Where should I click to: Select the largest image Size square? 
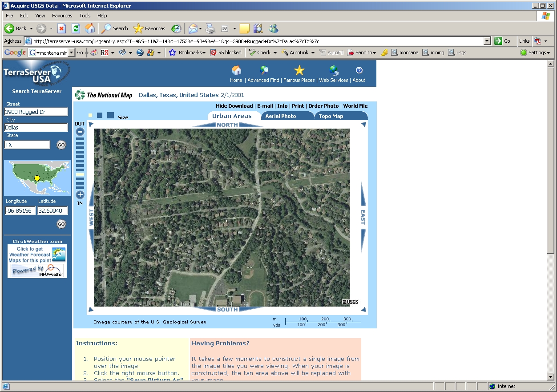pos(110,115)
